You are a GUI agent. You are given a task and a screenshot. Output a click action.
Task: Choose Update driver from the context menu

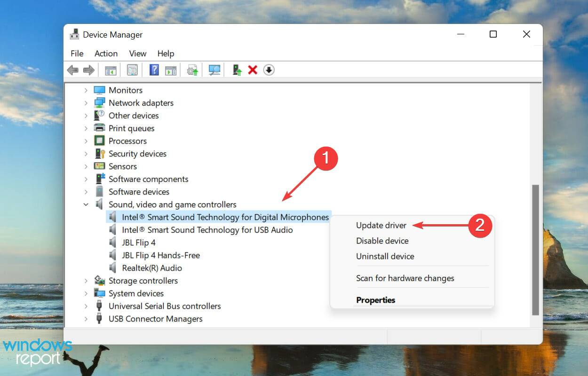381,225
